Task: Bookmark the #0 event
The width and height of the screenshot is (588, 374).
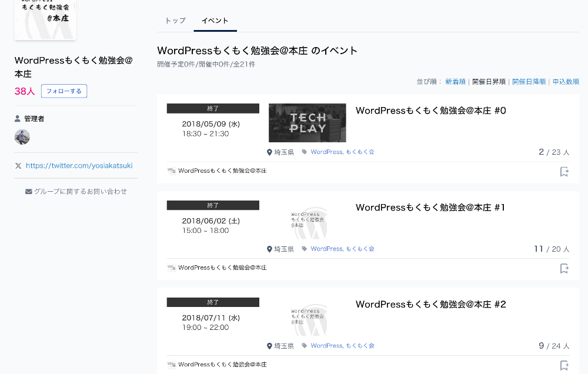Action: (x=564, y=172)
